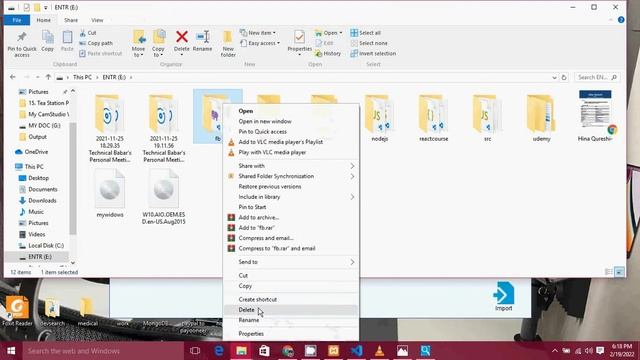
Task: Click the Import button in background window
Action: pyautogui.click(x=503, y=296)
